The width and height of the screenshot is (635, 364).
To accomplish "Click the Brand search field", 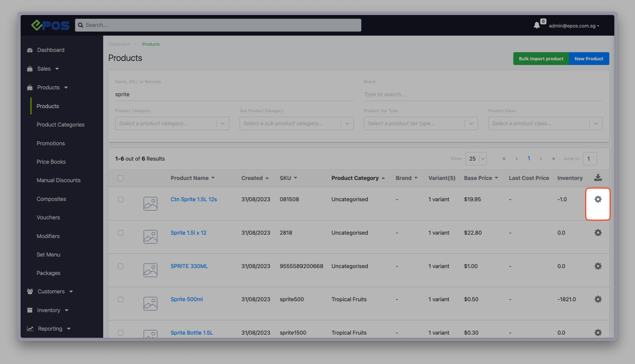I will click(x=483, y=95).
